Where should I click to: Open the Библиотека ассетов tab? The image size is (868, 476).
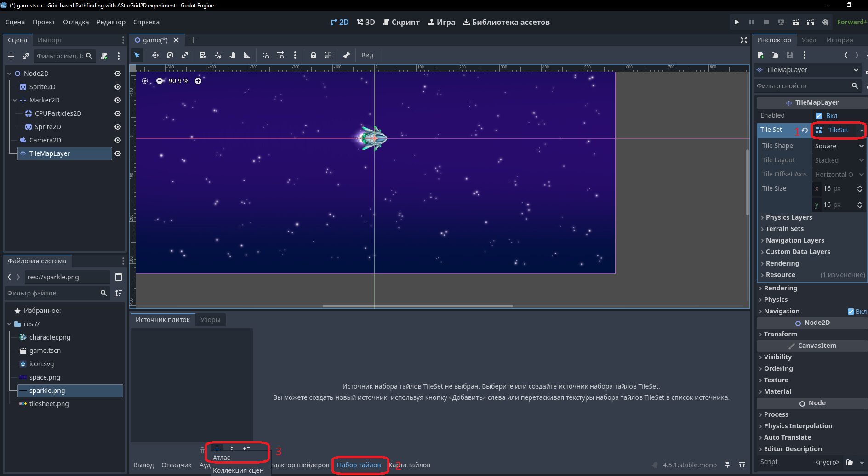[x=506, y=22]
